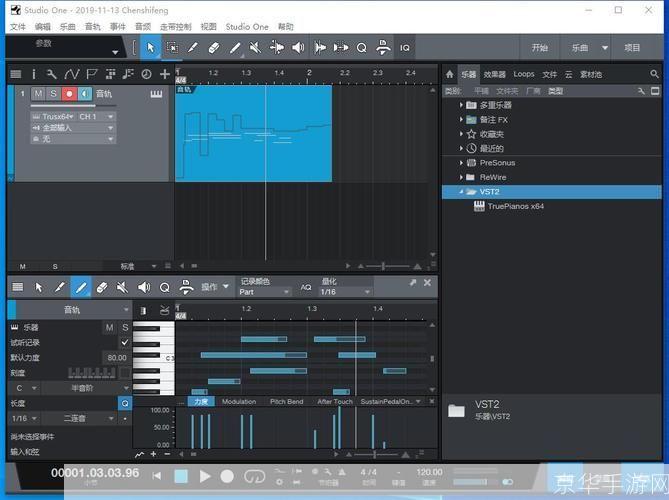Select the Pitch Bend controller tab
The height and width of the screenshot is (500, 669).
pos(286,401)
